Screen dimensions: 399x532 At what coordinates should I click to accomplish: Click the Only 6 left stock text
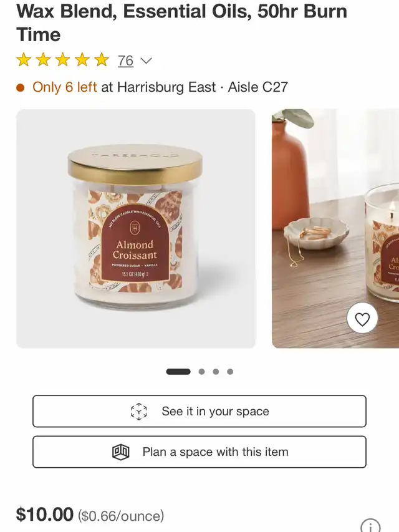pyautogui.click(x=65, y=87)
